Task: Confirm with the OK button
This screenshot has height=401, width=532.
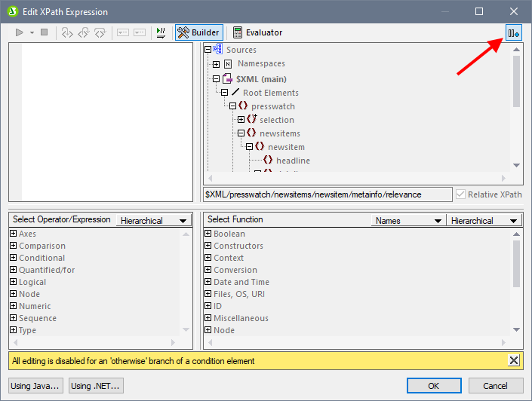Action: click(x=434, y=386)
